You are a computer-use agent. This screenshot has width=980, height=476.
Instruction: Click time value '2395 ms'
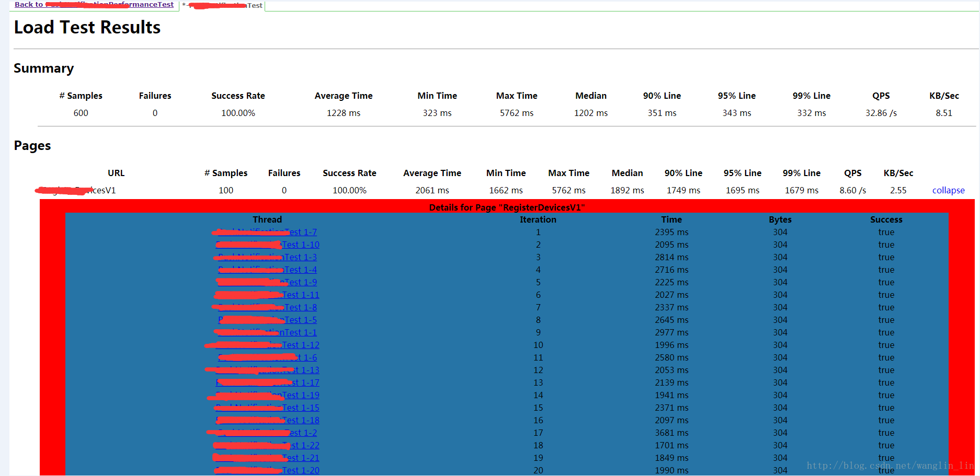pyautogui.click(x=671, y=232)
